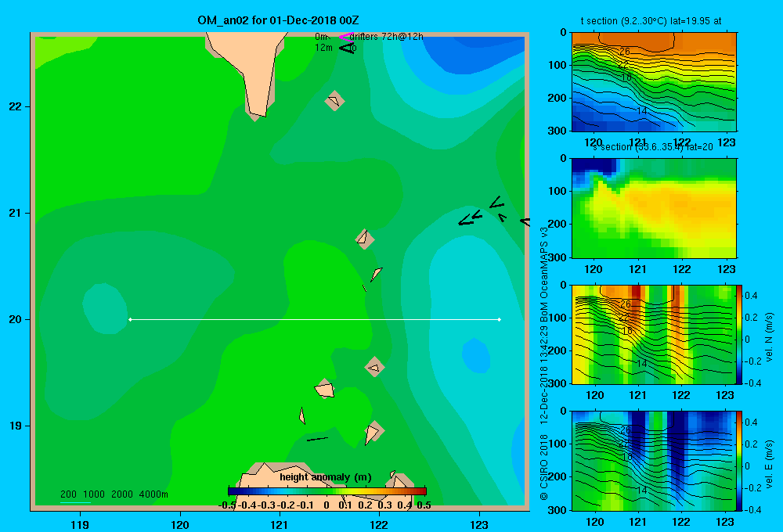Open the eastward velocity section plot
The width and height of the screenshot is (783, 532).
pos(654,461)
